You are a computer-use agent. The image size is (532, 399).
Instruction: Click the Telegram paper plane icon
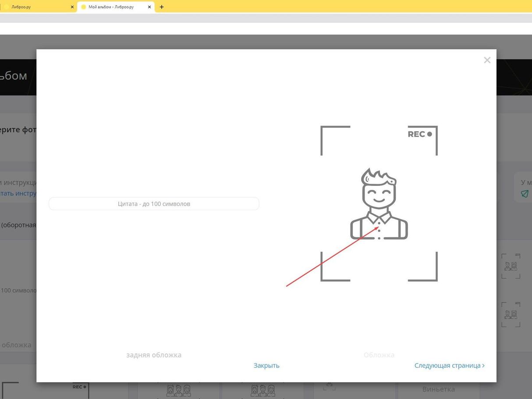[525, 193]
